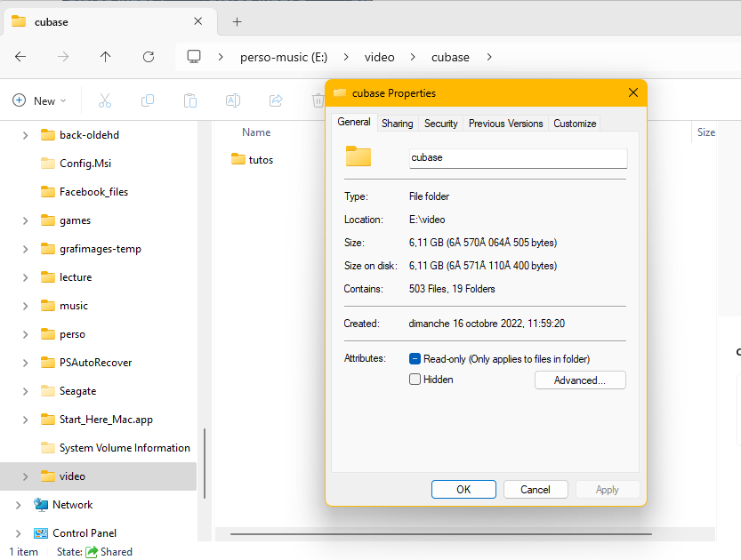
Task: Expand the Control Panel node
Action: coord(19,533)
